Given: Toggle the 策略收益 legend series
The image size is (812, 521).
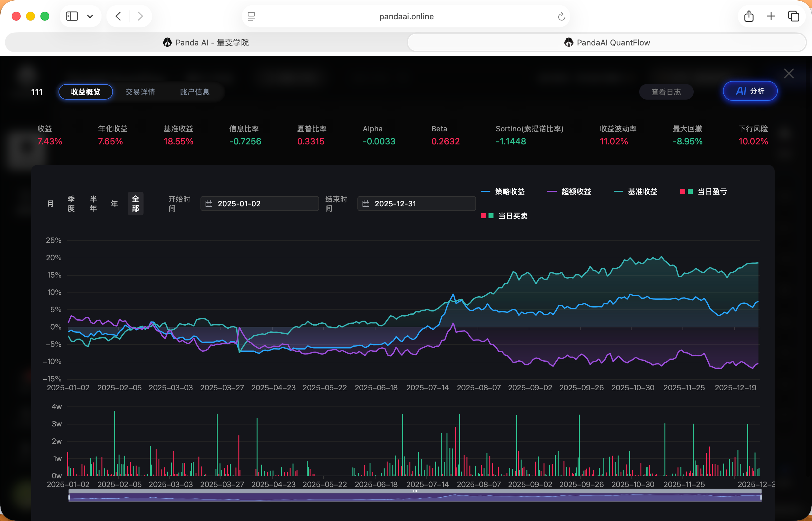Looking at the screenshot, I should pos(503,191).
